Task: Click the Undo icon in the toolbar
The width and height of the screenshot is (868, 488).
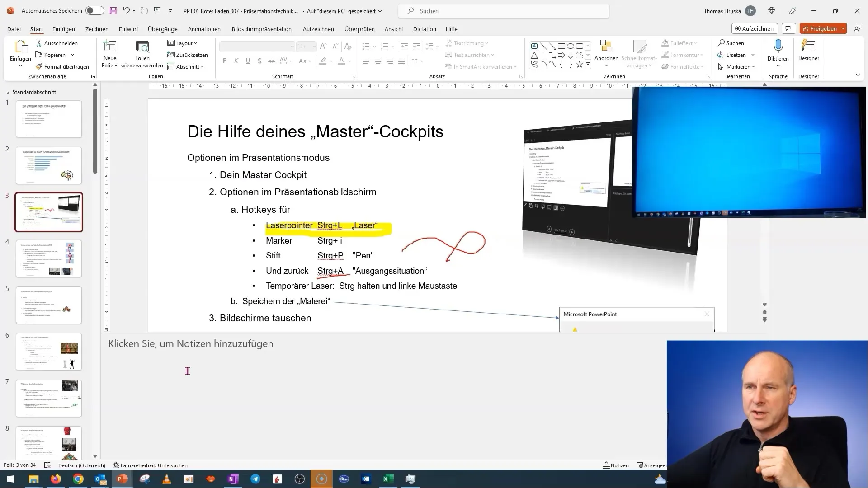Action: [125, 11]
